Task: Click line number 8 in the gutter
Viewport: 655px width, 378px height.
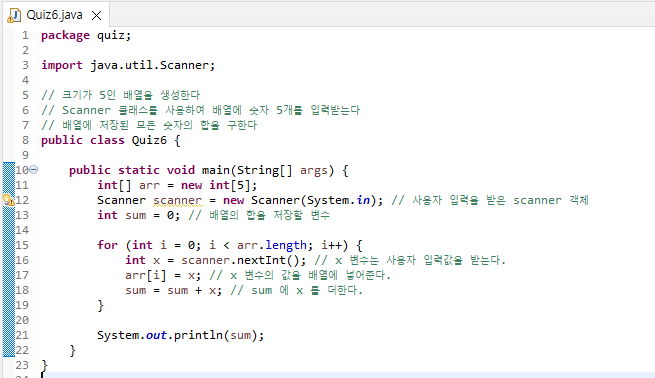Action: coord(25,140)
